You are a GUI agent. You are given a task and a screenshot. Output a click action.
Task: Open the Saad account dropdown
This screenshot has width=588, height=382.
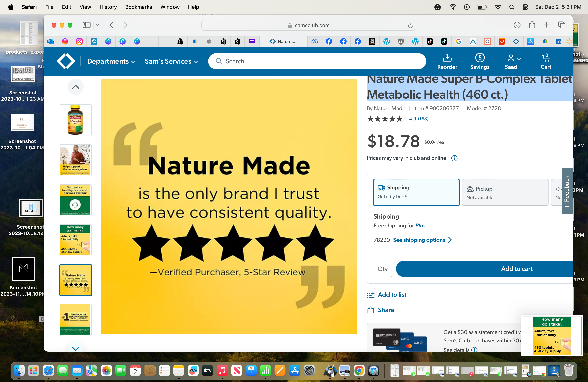514,62
